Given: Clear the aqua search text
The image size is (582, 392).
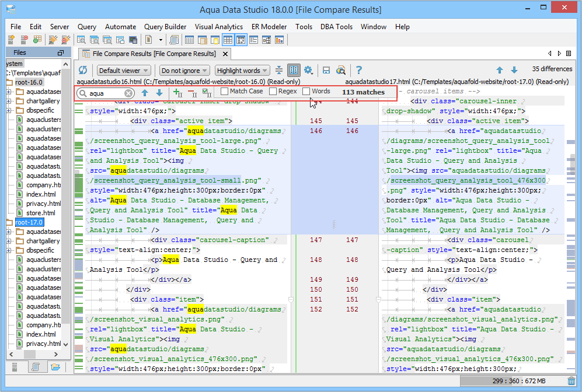Looking at the screenshot, I should 128,93.
